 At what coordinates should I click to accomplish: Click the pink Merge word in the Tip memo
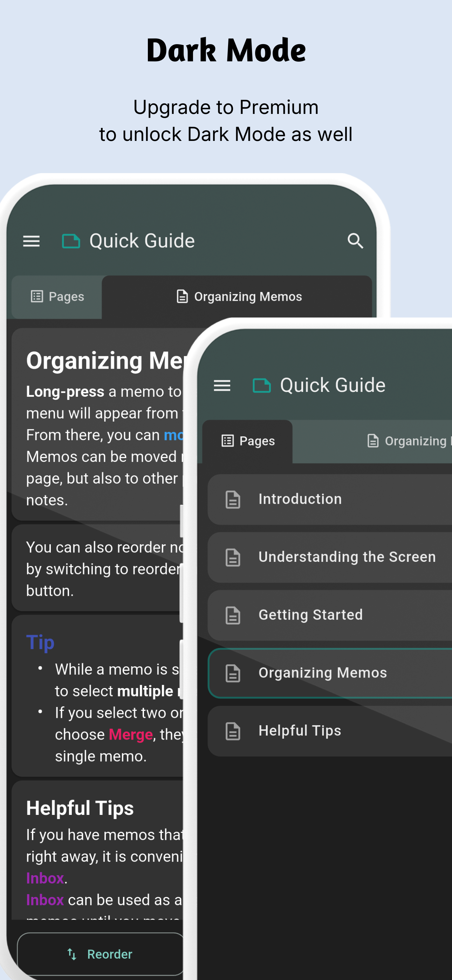pos(130,735)
